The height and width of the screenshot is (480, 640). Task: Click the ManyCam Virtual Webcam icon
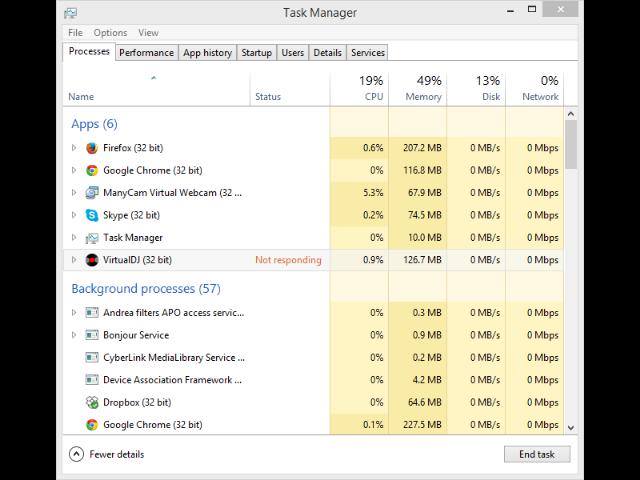pos(92,193)
